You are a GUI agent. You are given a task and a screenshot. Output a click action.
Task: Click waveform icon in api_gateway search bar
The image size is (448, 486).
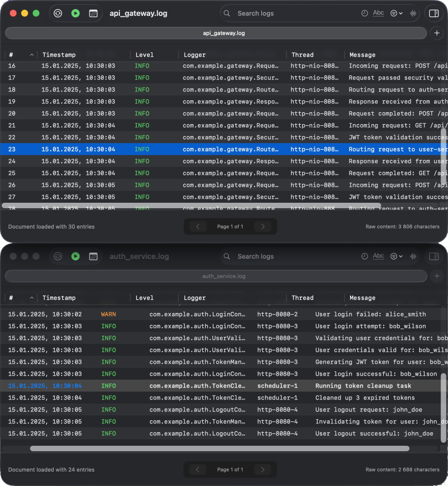(x=413, y=13)
